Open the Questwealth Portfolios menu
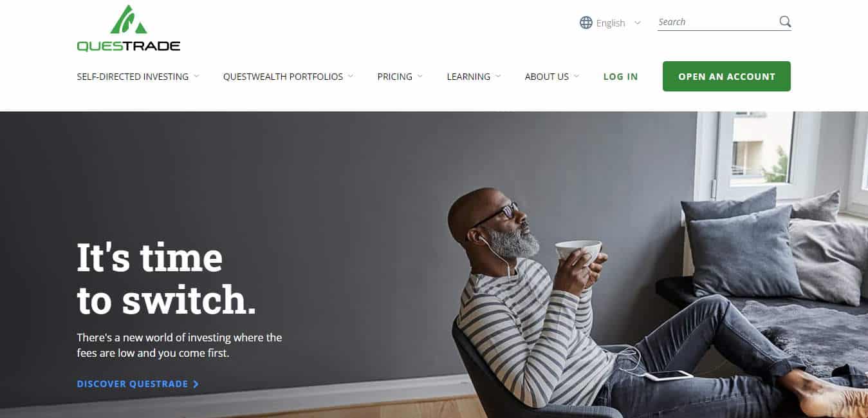 tap(283, 77)
